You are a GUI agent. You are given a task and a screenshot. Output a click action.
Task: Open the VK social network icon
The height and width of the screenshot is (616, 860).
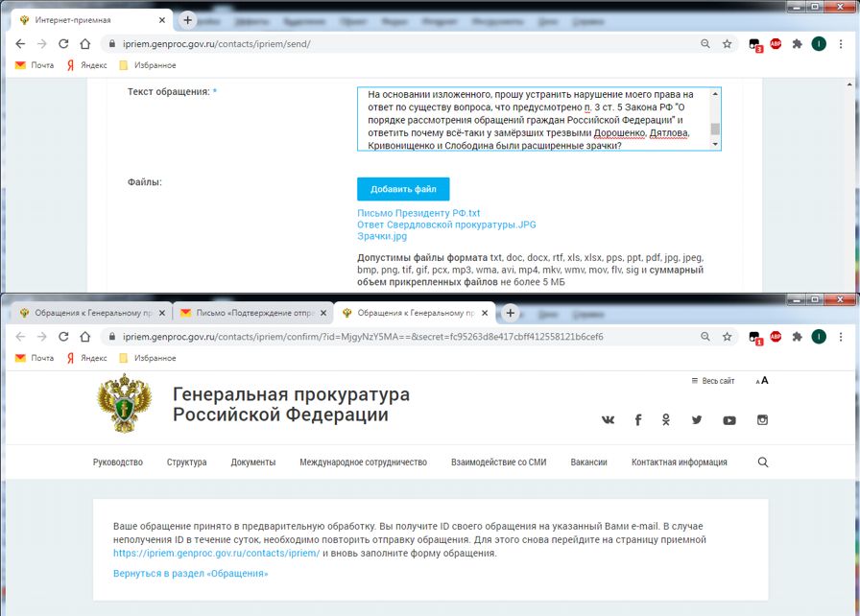[608, 420]
